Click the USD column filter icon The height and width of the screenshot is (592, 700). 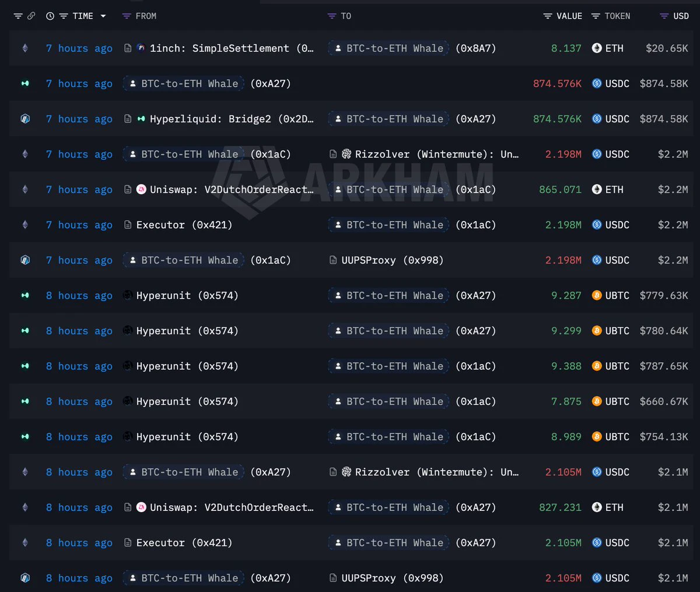(664, 16)
